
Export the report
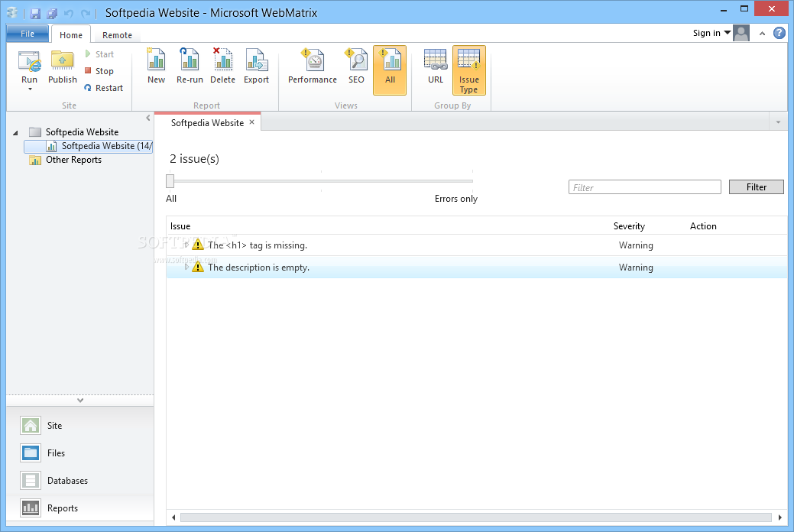tap(256, 66)
